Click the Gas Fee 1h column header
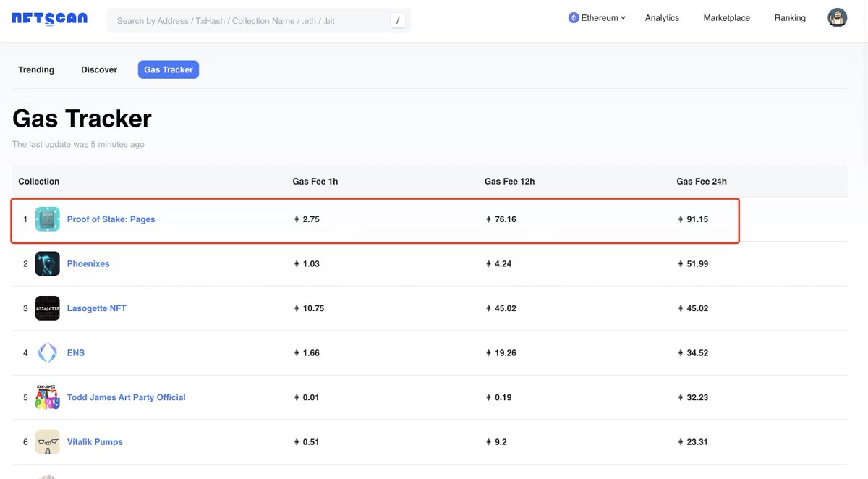Image resolution: width=868 pixels, height=479 pixels. [x=315, y=182]
